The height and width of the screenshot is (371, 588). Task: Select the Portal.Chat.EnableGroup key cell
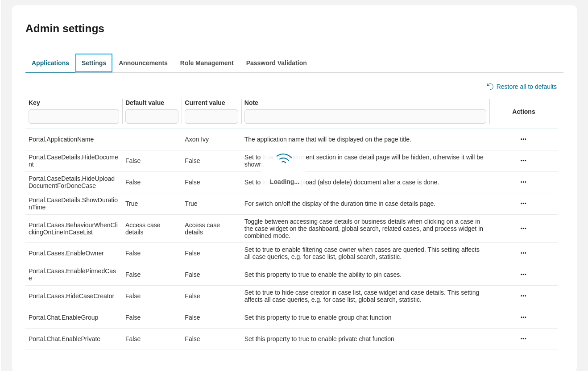[63, 317]
